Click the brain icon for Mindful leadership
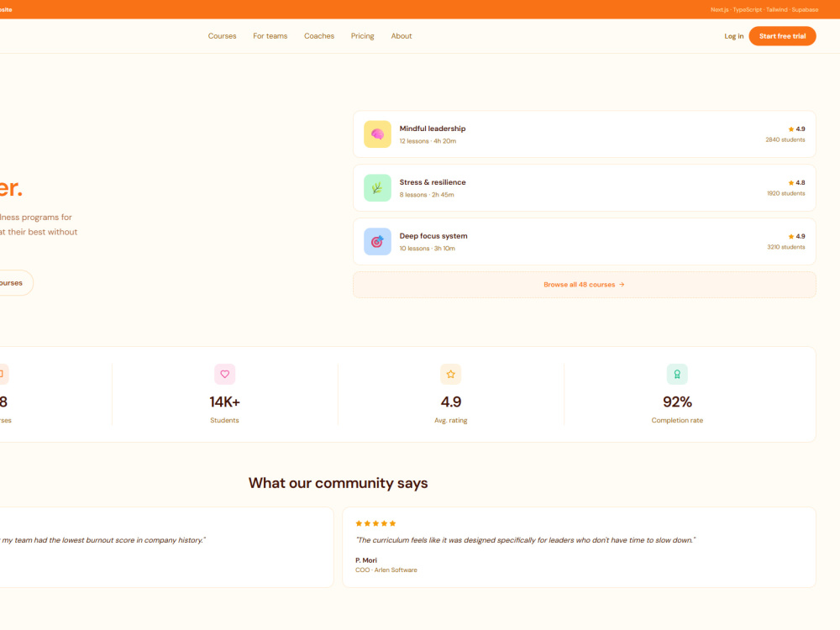Screen dimensions: 840x630 click(x=377, y=134)
